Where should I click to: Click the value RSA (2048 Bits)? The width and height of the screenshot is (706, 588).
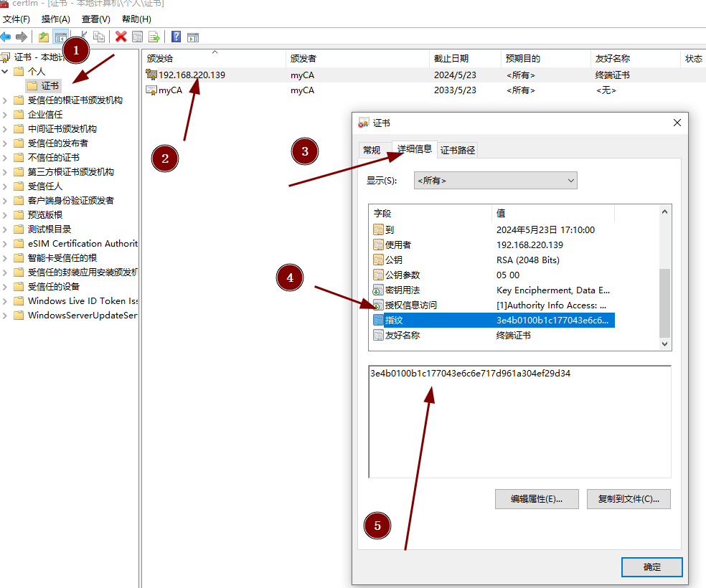pyautogui.click(x=527, y=260)
